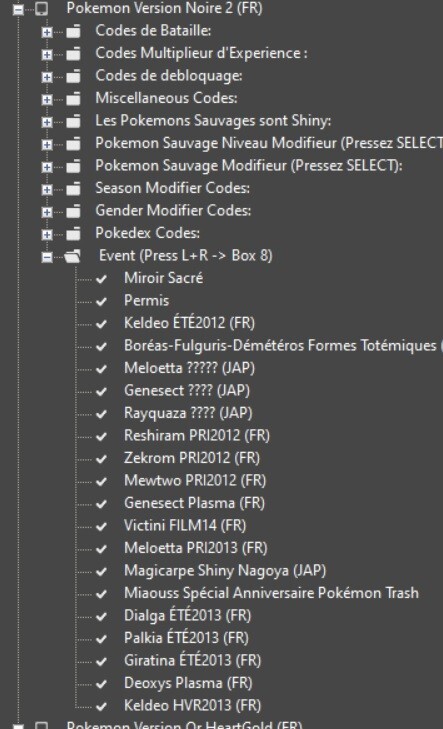This screenshot has height=729, width=443.
Task: Select the Palkia ÉTÉ2013 (FR) entry
Action: point(186,637)
